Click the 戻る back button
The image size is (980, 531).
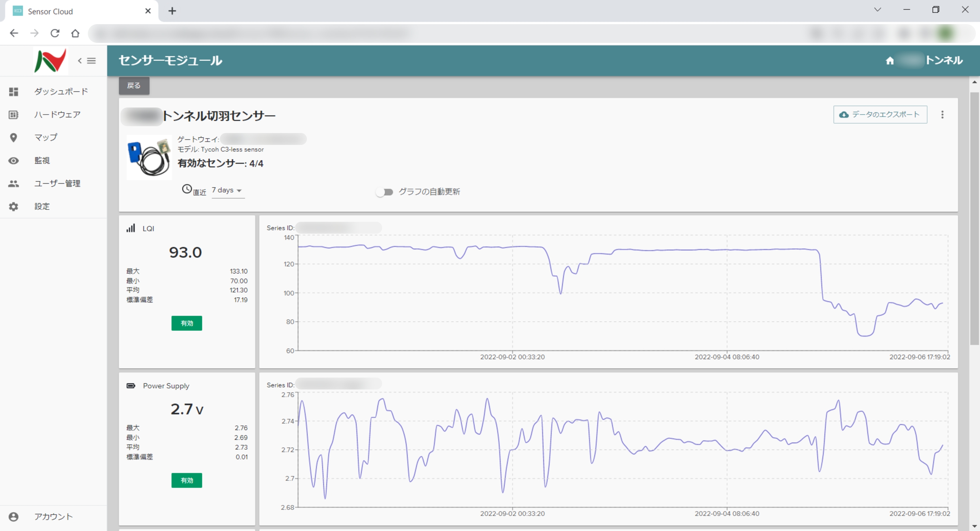[x=134, y=86]
